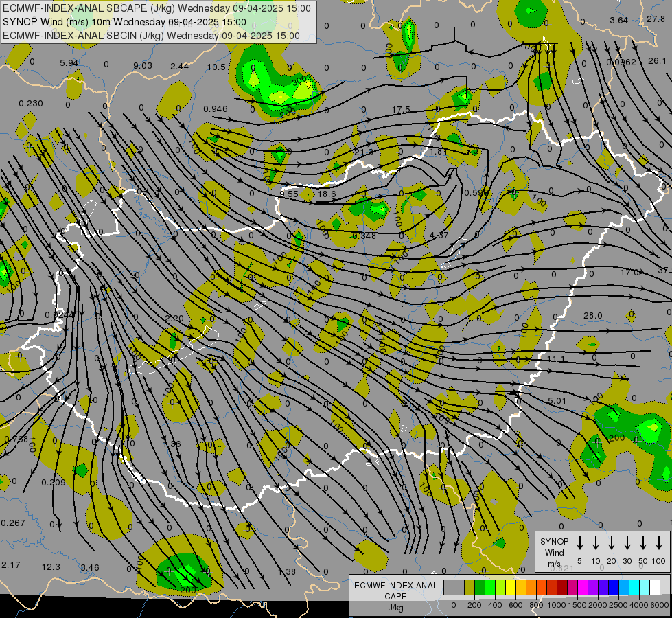Click the SBCIN title line

(x=151, y=36)
